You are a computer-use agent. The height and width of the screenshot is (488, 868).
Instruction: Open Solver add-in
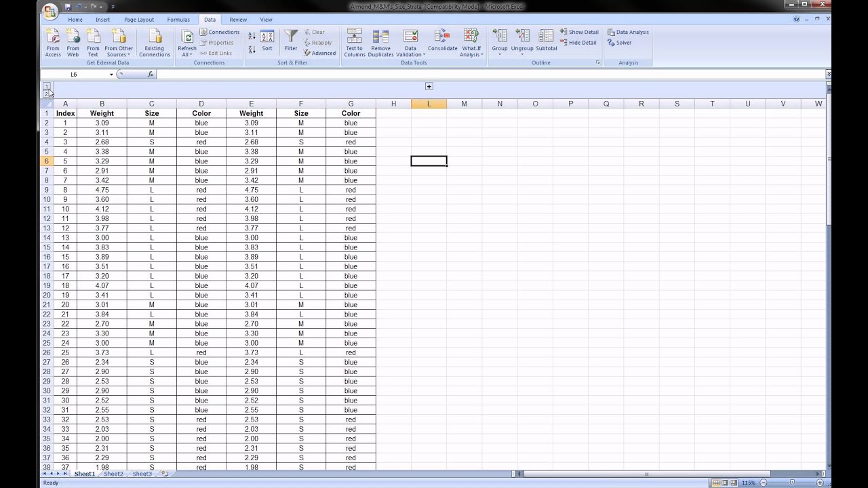(x=619, y=42)
